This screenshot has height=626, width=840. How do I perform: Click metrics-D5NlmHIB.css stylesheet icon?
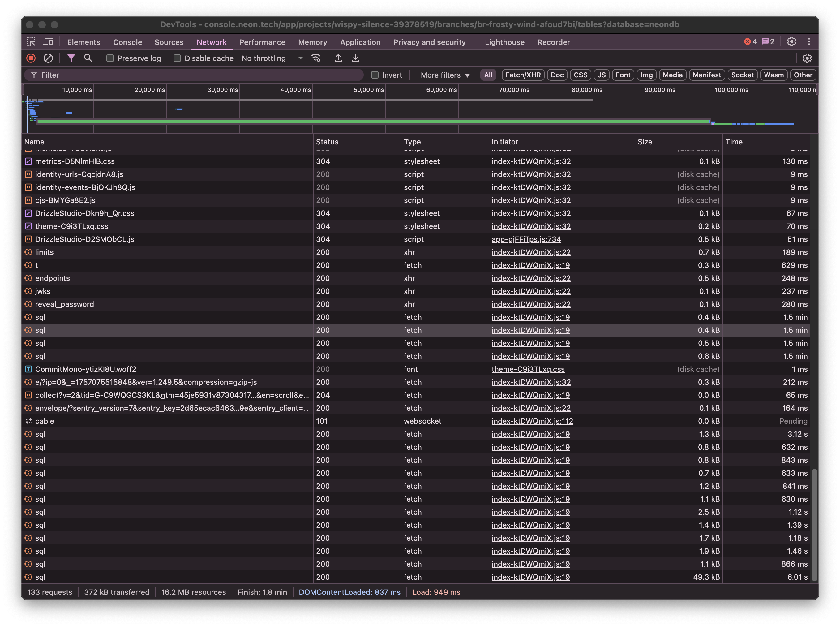(x=28, y=161)
